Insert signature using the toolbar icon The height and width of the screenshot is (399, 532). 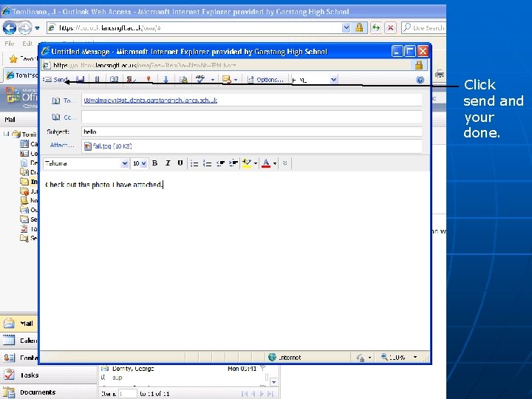pos(183,79)
